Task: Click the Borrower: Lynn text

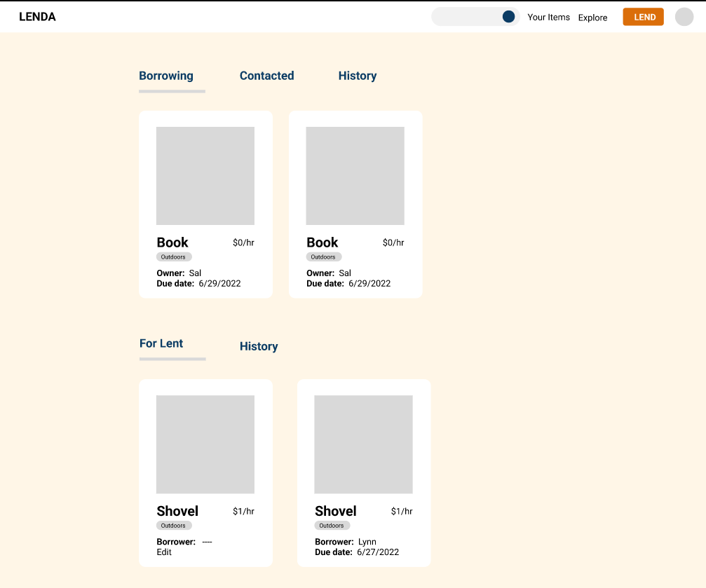Action: [x=346, y=542]
